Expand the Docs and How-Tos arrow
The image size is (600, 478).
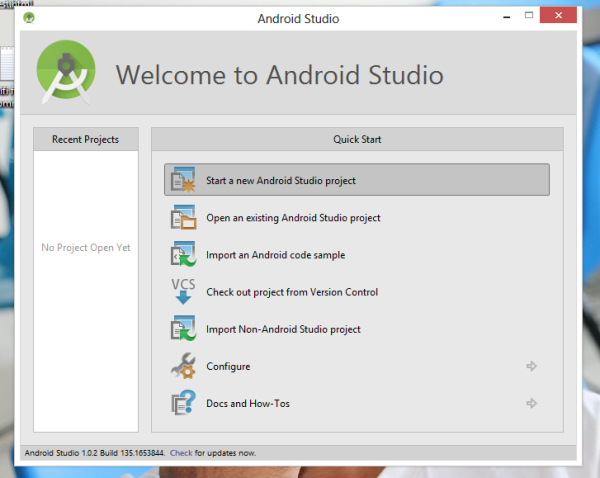(x=531, y=403)
